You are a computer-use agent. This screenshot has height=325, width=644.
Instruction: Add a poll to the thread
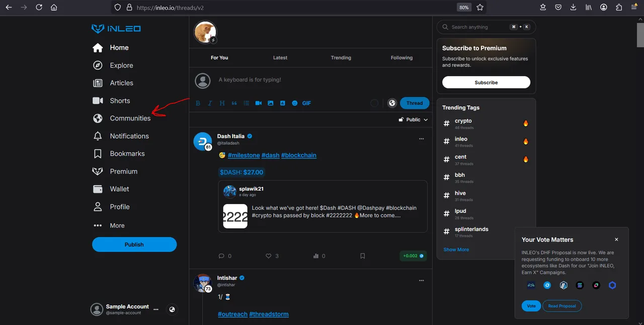coord(283,103)
